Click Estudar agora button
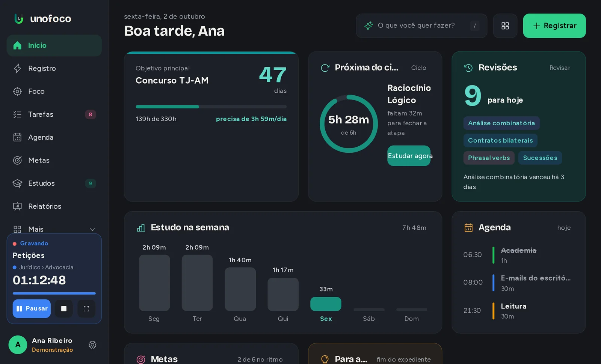This screenshot has width=601, height=364. pos(409,156)
